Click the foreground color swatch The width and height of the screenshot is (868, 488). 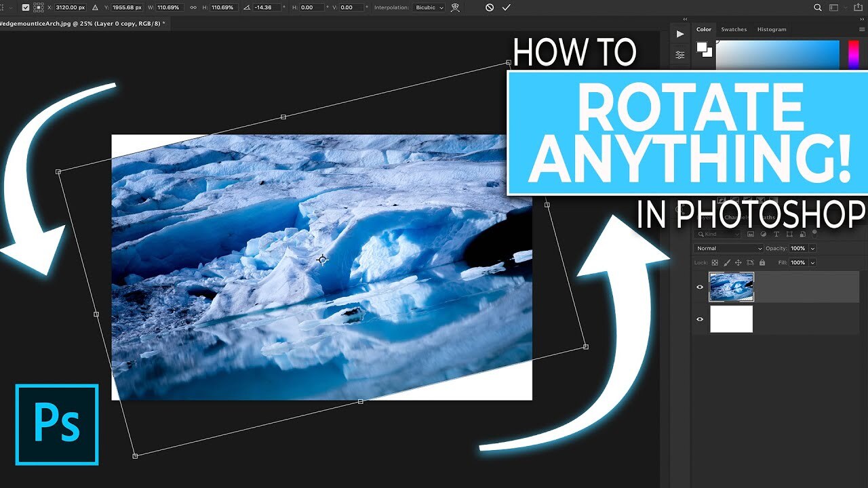pyautogui.click(x=702, y=47)
